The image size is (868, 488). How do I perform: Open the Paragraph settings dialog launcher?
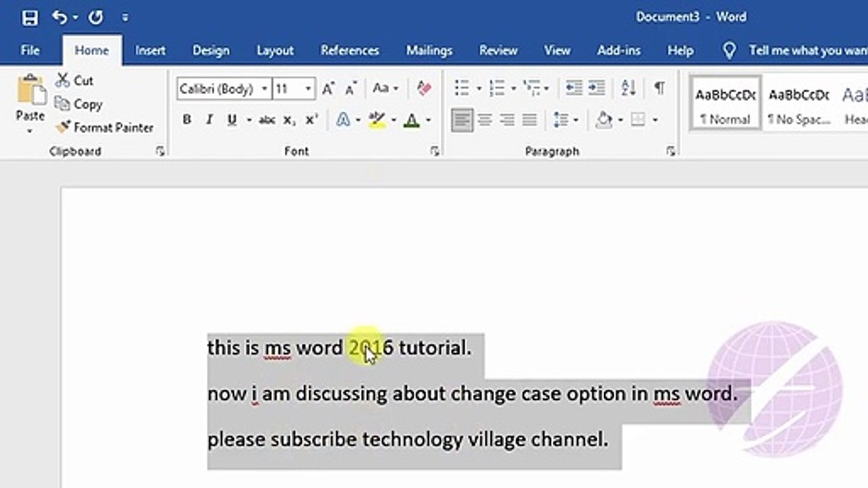tap(671, 152)
